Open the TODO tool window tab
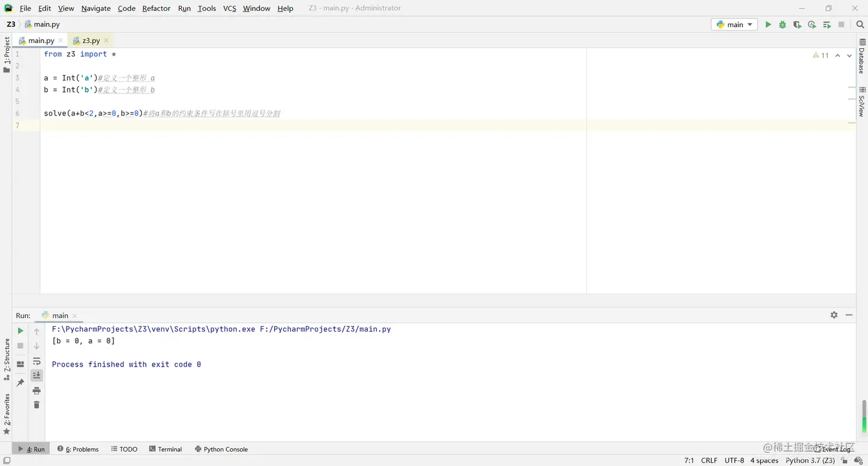868x466 pixels. click(124, 449)
